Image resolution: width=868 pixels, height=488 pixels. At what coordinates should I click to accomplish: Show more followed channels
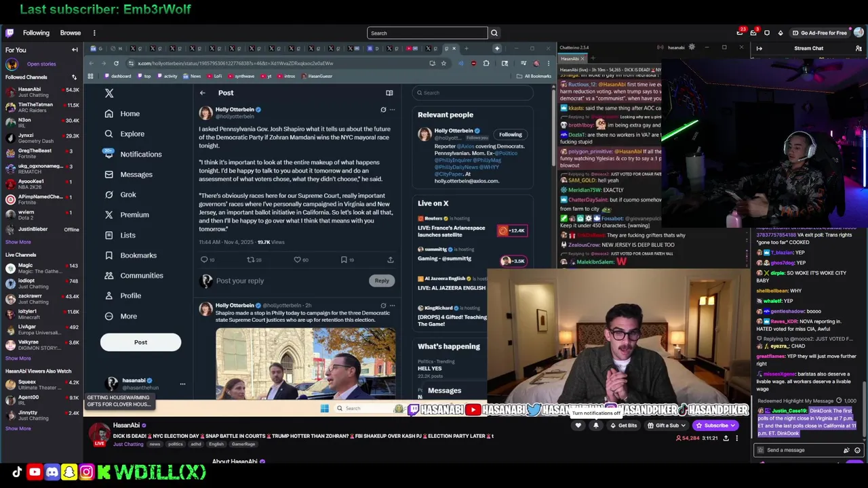pyautogui.click(x=18, y=242)
